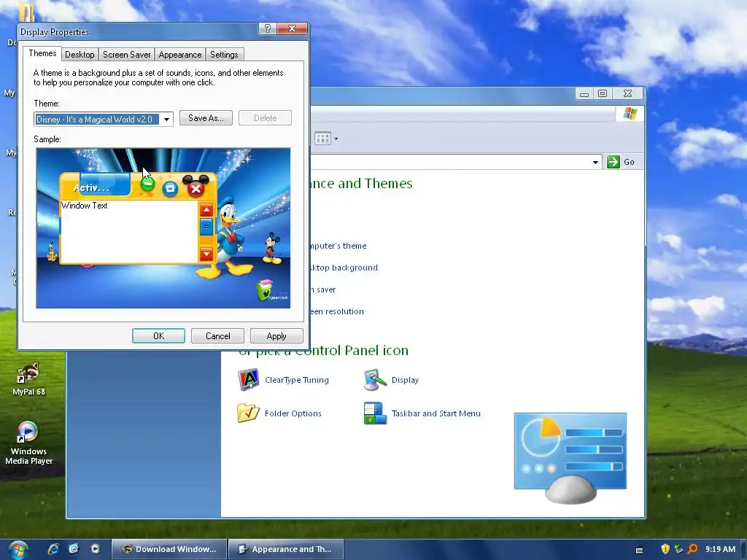Click the network connection tray icon
Image resolution: width=747 pixels, height=560 pixels.
point(678,549)
